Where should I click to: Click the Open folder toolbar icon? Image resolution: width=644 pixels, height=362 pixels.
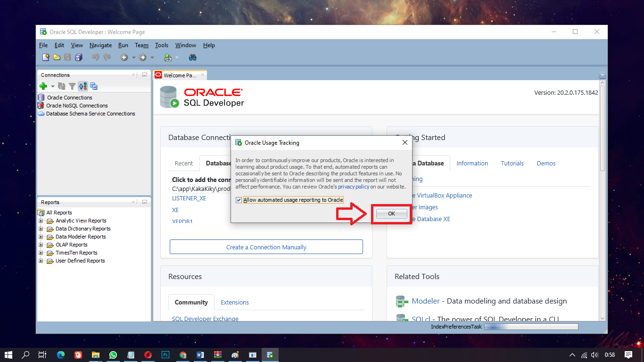point(57,58)
